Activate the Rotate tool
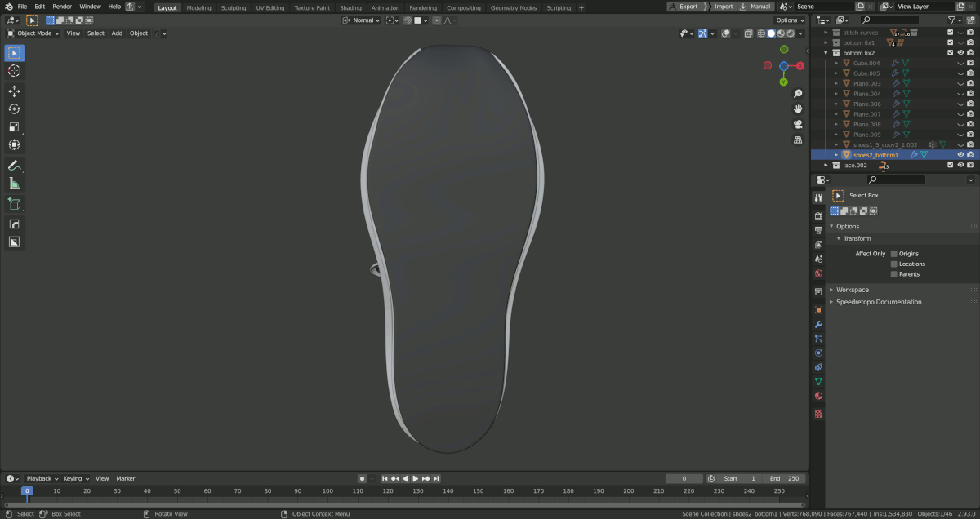The image size is (980, 519). 14,109
